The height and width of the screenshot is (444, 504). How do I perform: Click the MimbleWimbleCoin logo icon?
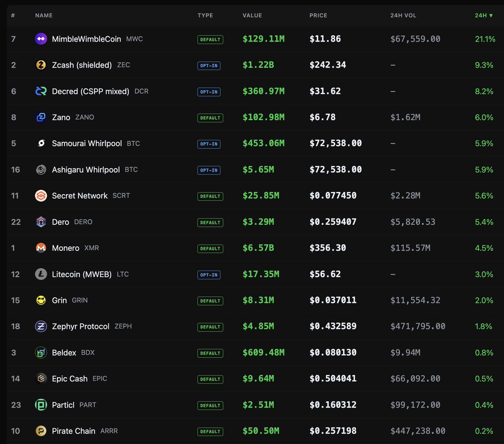(x=41, y=39)
